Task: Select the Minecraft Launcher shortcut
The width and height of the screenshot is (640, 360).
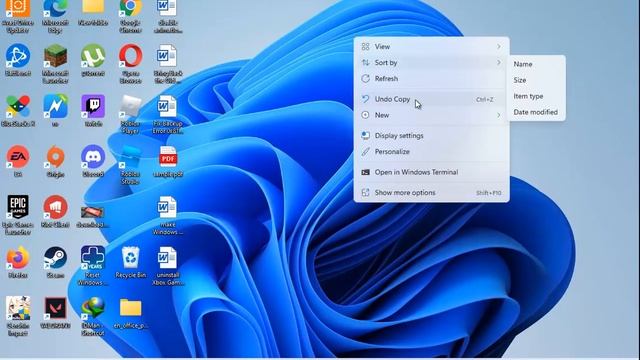Action: pyautogui.click(x=56, y=64)
